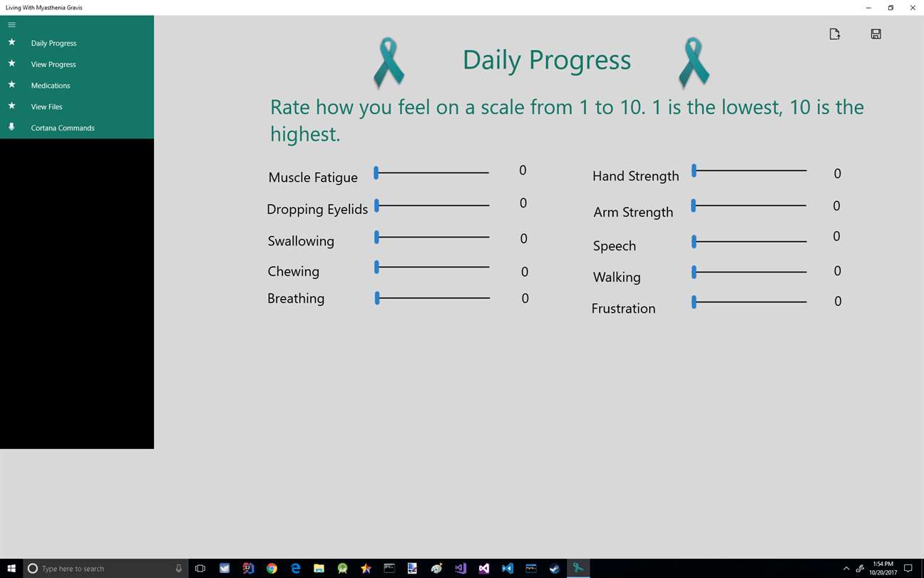Click the teal ribbon app taskbar icon
The image size is (924, 578).
(x=578, y=568)
